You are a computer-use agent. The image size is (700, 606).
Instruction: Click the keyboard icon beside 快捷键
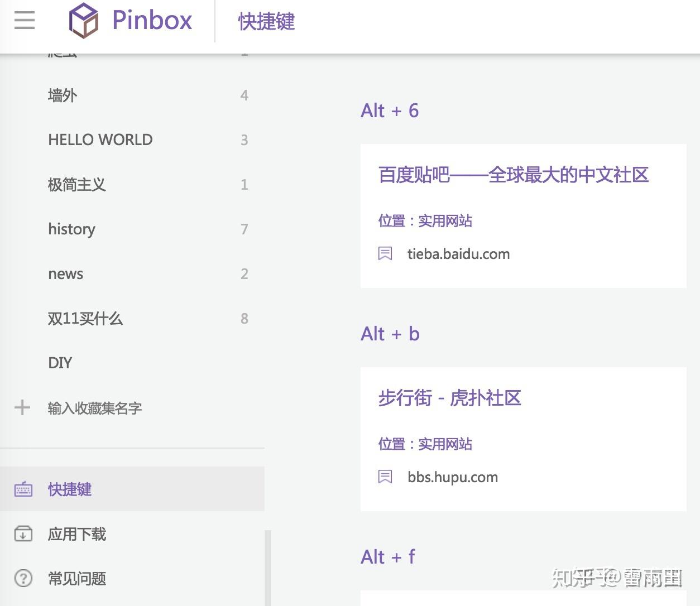tap(23, 489)
